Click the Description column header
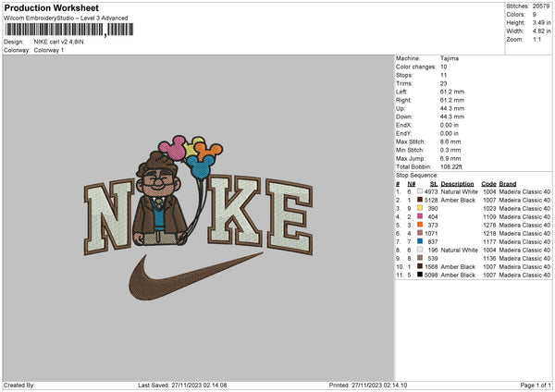 457,184
